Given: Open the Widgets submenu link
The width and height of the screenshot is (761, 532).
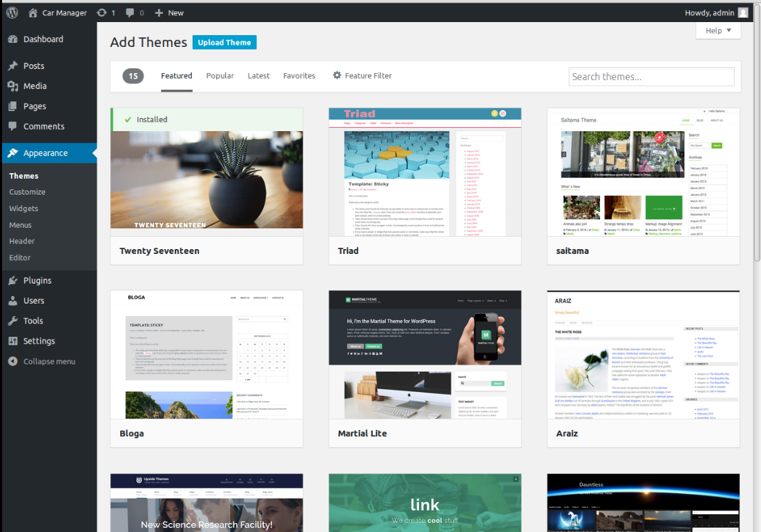Looking at the screenshot, I should 23,208.
